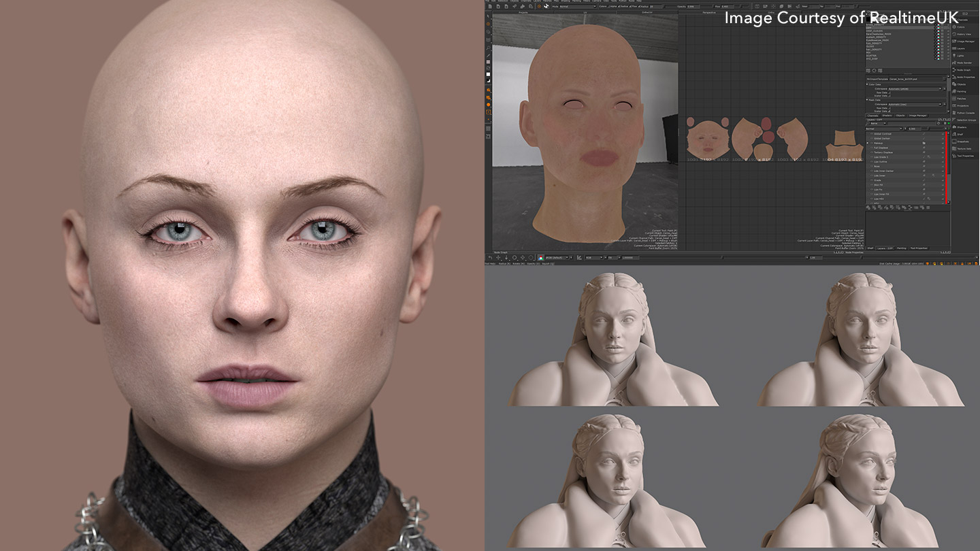Screen dimensions: 980x551
Task: Switch to the Tool Properties bottom tab
Action: pos(920,248)
